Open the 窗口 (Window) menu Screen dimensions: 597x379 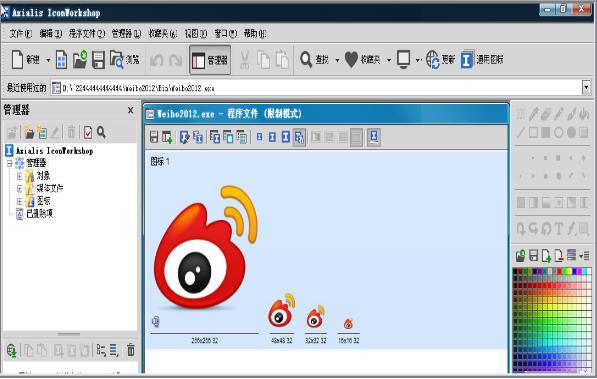click(225, 34)
